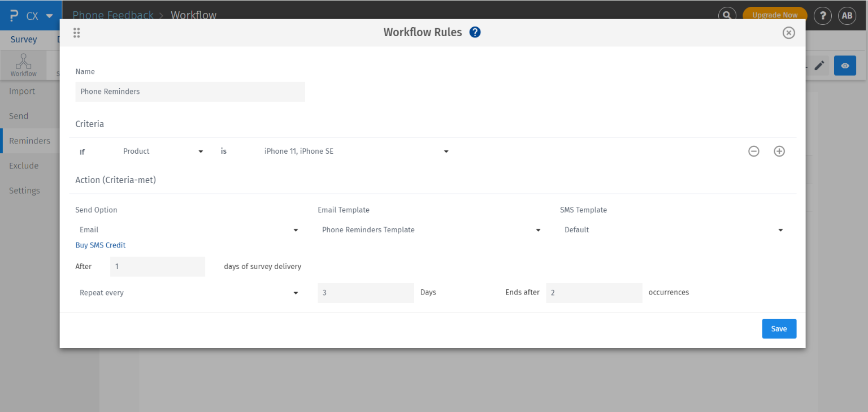Remove the criteria row with the minus icon
The width and height of the screenshot is (868, 412).
click(x=754, y=151)
